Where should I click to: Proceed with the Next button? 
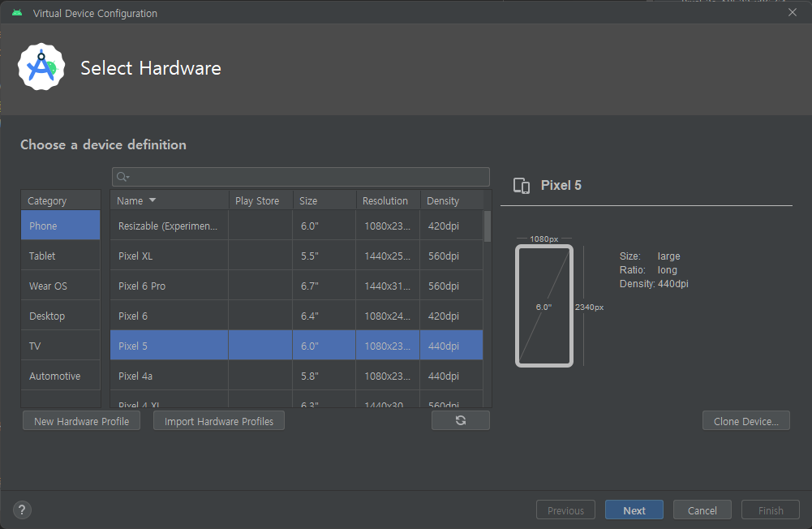634,510
